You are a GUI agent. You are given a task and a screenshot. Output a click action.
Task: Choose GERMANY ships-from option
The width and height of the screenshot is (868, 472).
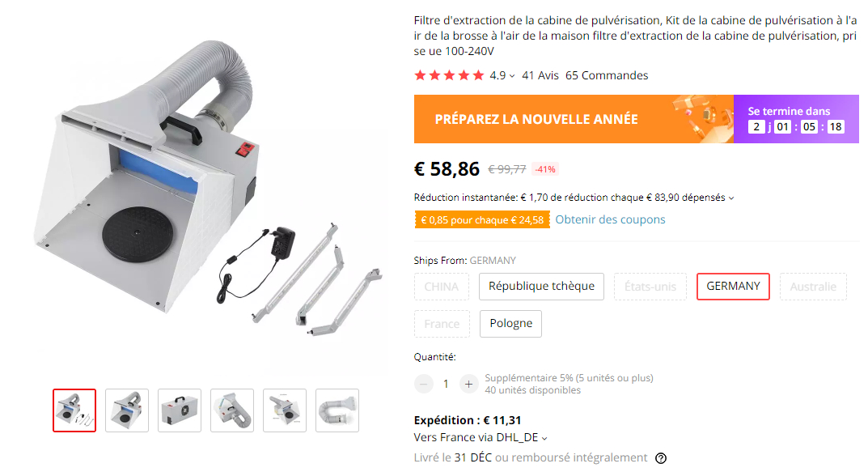coord(733,287)
